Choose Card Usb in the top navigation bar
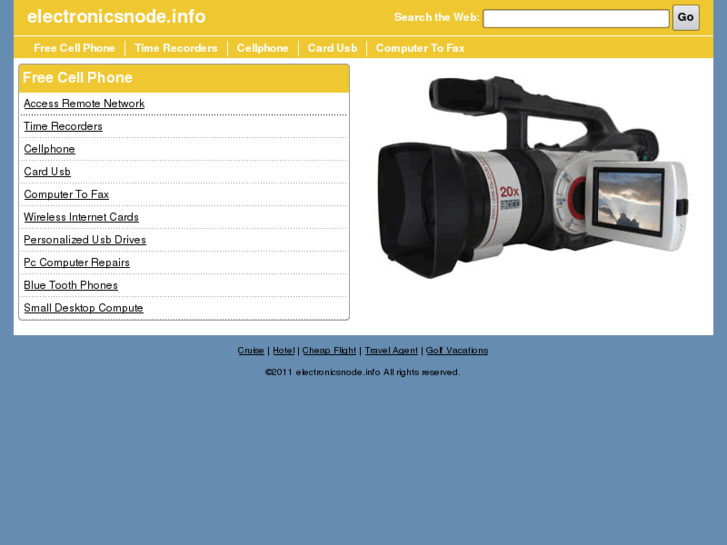This screenshot has height=545, width=727. click(332, 48)
